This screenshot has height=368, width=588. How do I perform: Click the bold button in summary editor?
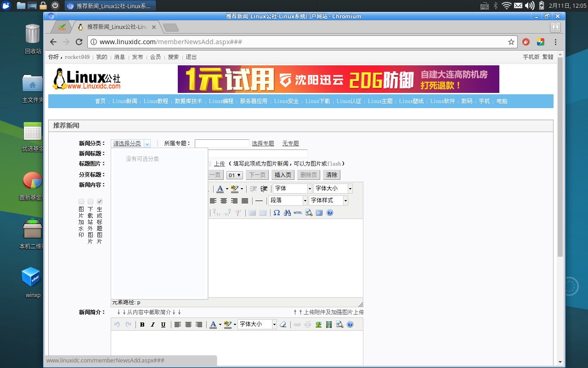142,325
